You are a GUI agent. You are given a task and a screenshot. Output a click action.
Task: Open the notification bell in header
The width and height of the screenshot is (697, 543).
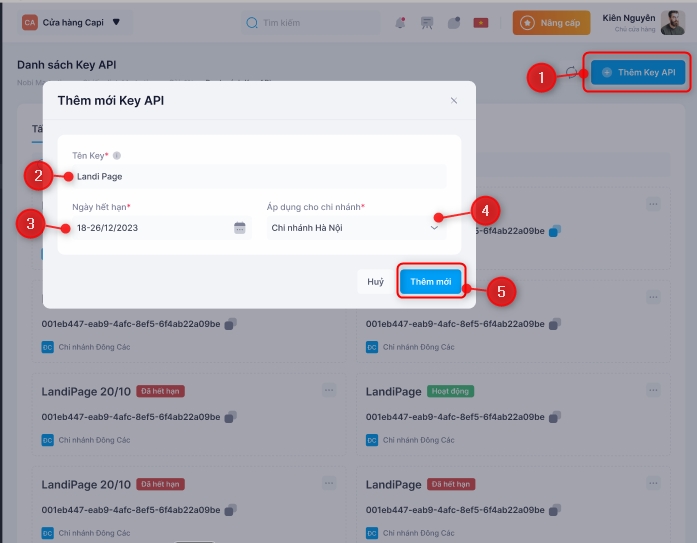401,22
